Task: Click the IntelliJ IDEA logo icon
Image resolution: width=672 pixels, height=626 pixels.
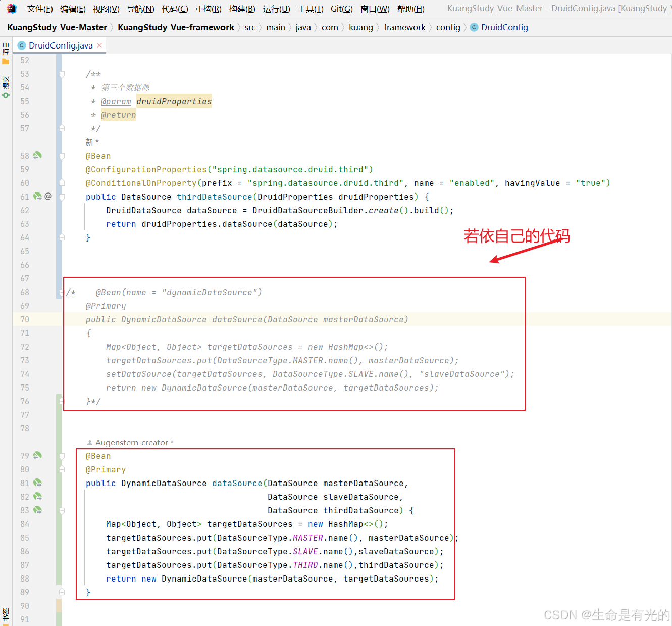Action: [x=12, y=9]
